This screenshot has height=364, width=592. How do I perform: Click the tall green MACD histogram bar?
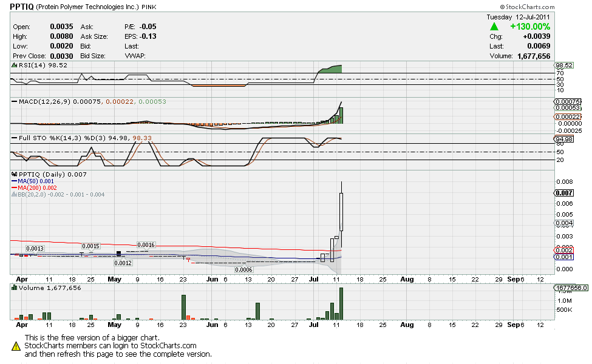point(341,115)
